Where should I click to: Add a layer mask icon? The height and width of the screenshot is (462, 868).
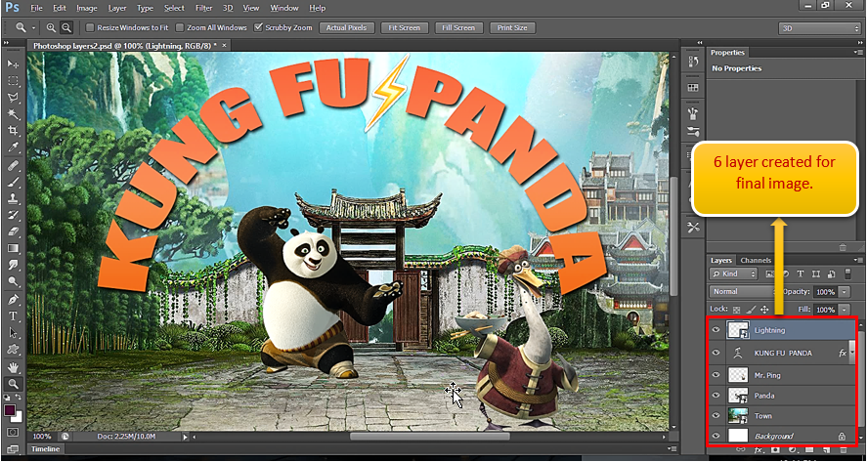point(775,450)
